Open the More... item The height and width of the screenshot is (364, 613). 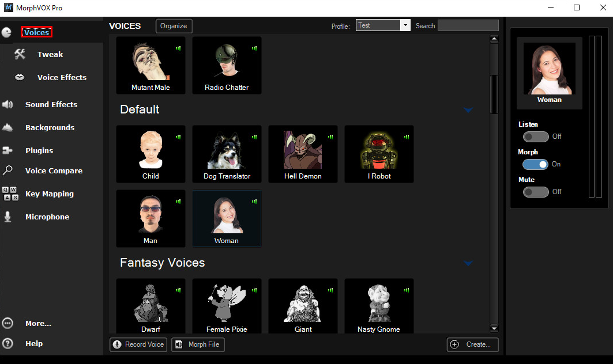[38, 323]
